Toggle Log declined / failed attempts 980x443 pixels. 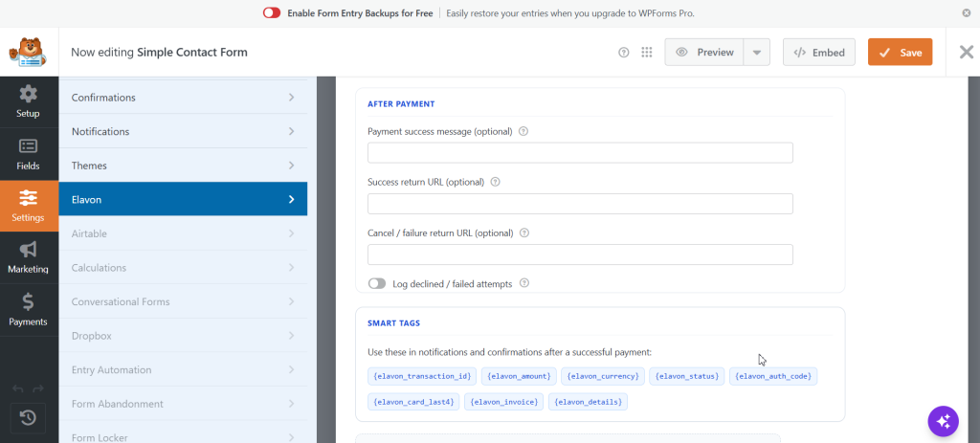377,283
